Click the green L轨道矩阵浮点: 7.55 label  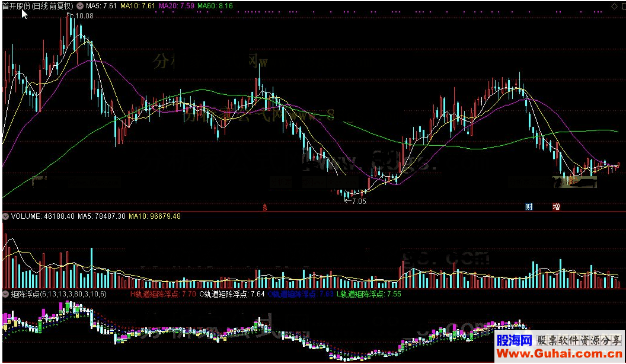(x=369, y=294)
